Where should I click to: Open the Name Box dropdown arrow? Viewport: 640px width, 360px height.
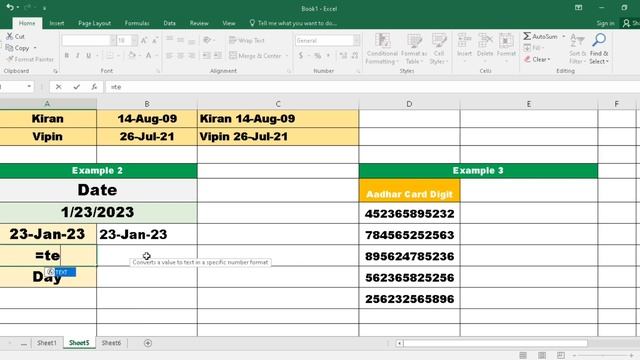pyautogui.click(x=29, y=87)
